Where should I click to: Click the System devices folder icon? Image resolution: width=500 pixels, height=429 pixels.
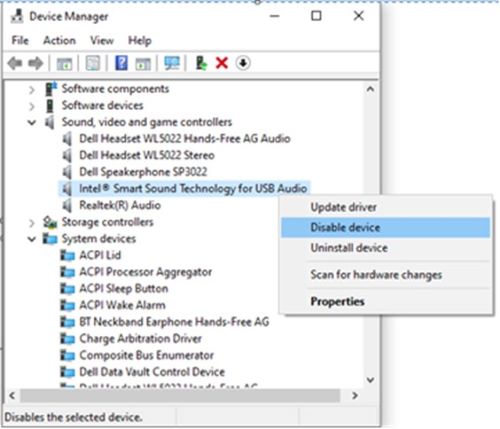50,239
